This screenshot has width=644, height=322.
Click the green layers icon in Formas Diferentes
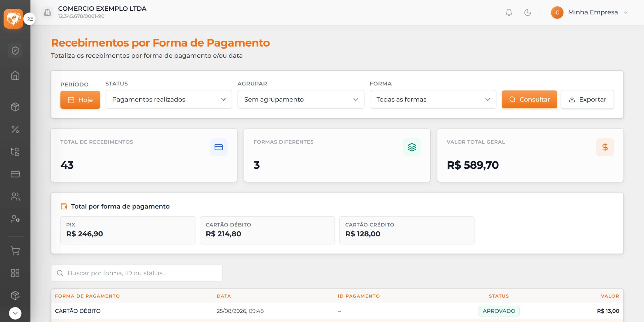coord(412,147)
